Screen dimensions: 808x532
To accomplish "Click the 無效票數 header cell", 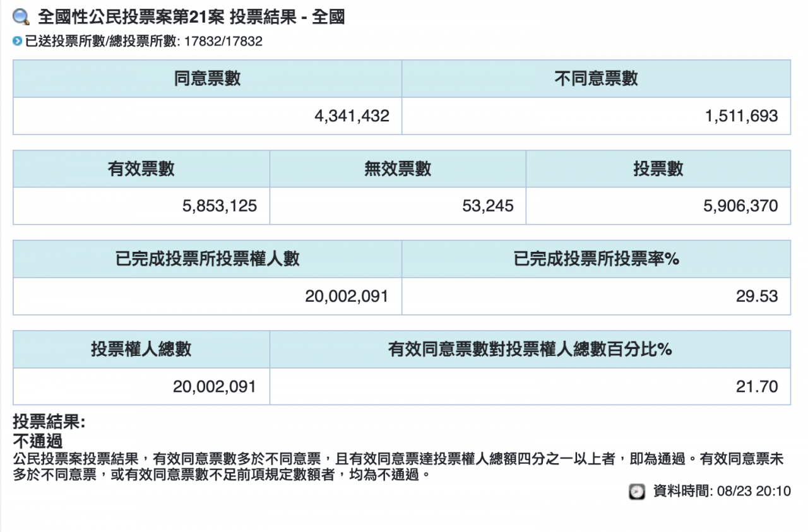I will [398, 169].
